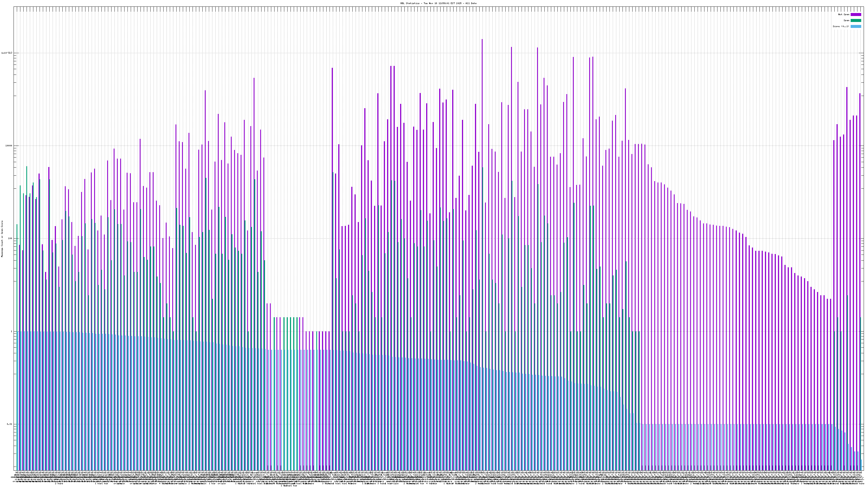
Task: Click the 1x10^(6) y-axis tick label
Action: click(x=7, y=53)
